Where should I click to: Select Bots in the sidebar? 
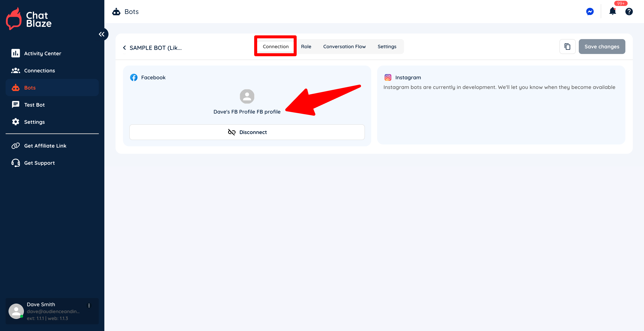(30, 88)
